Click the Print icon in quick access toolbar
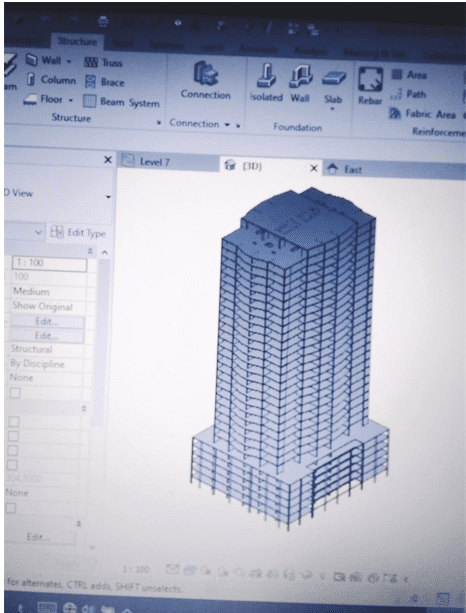The image size is (466, 613). 103,22
